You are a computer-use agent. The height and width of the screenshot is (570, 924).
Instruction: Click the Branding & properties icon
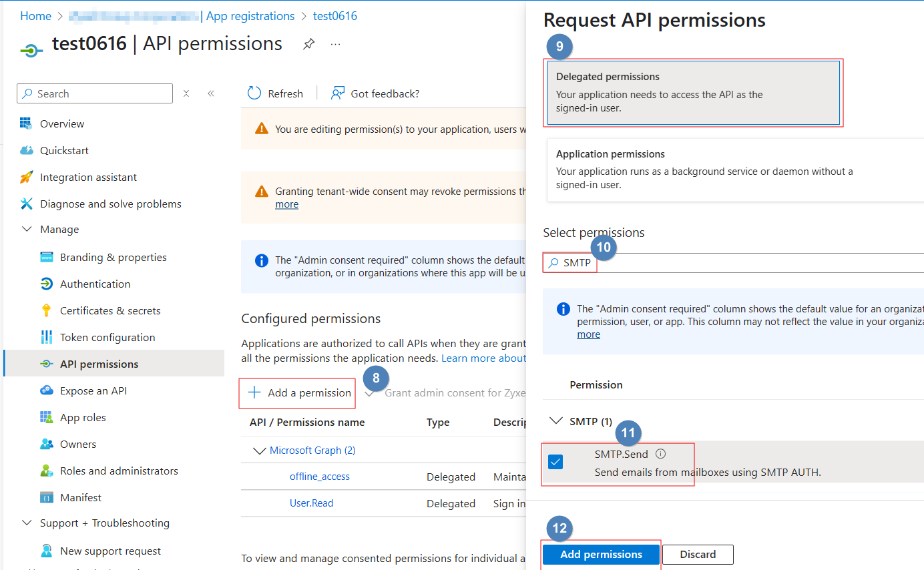coord(46,257)
